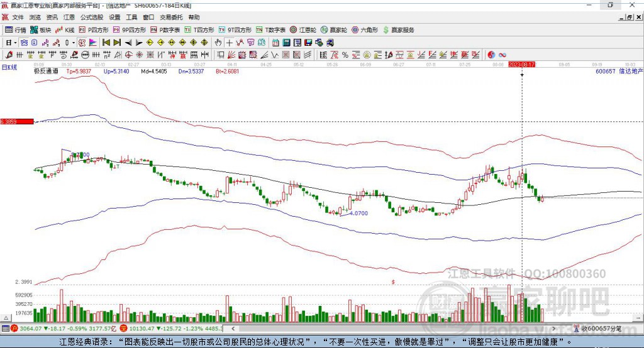Open the 9P四方形 tool

click(x=130, y=30)
